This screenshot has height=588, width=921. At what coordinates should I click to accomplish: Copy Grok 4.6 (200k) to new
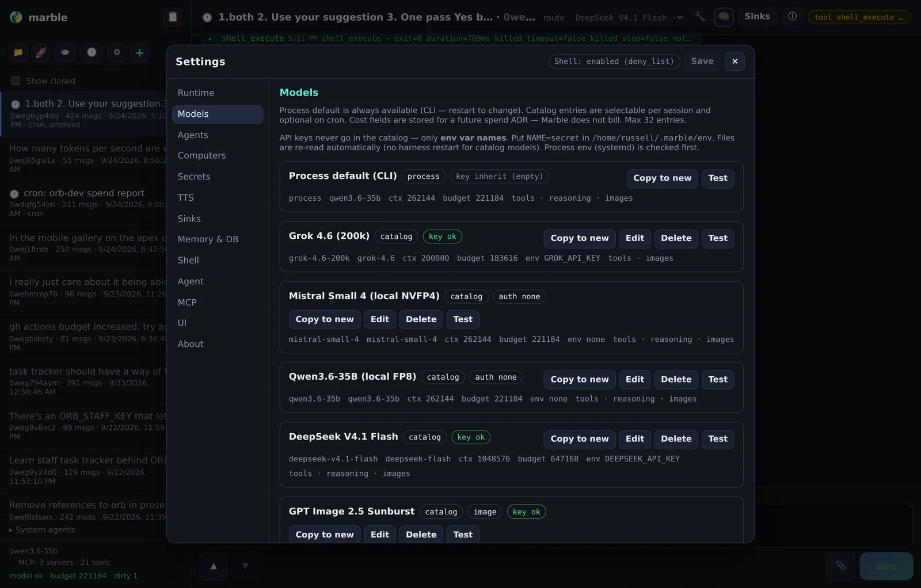pos(580,238)
